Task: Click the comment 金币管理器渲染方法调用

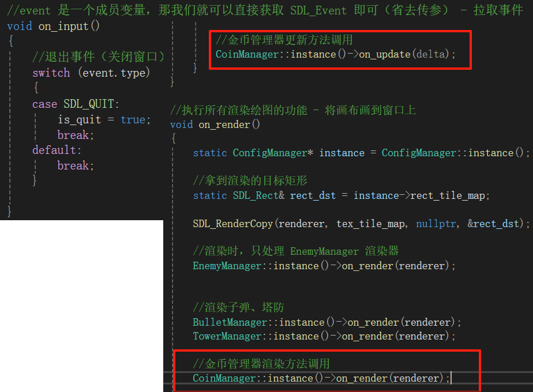Action: [x=261, y=364]
